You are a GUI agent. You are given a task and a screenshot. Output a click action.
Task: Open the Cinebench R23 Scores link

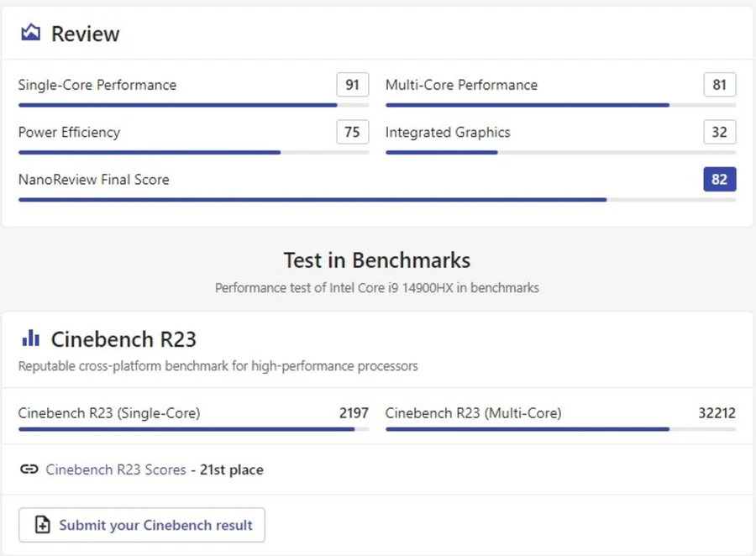(116, 469)
